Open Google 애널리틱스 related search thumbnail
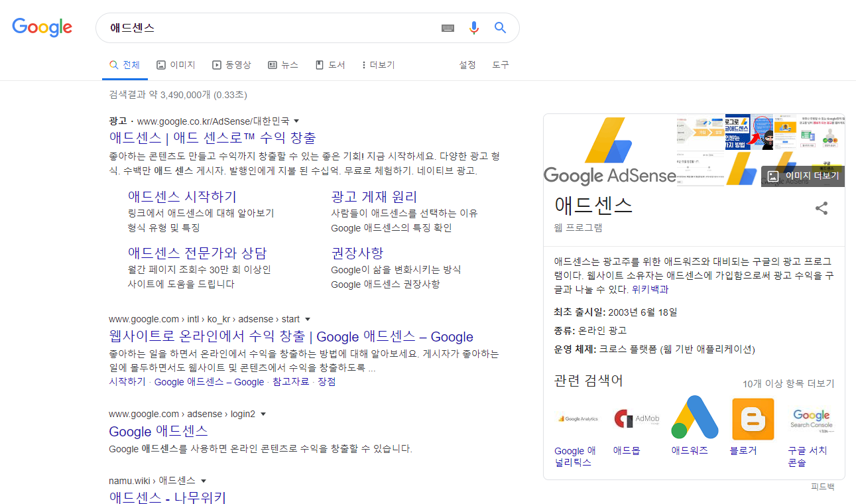The height and width of the screenshot is (504, 856). pyautogui.click(x=578, y=418)
